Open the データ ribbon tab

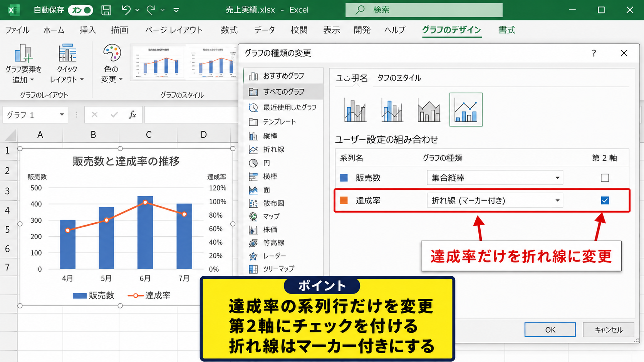pos(265,30)
